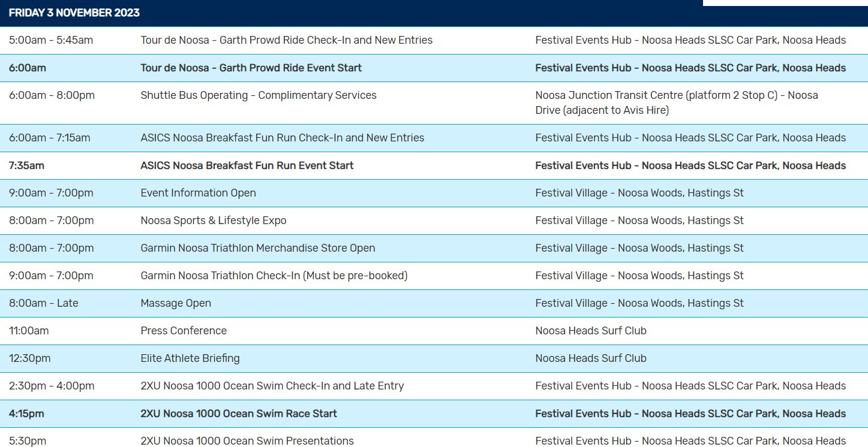Click the '12:30pm' time cell
Screen dimensions: 868x447
[x=30, y=358]
